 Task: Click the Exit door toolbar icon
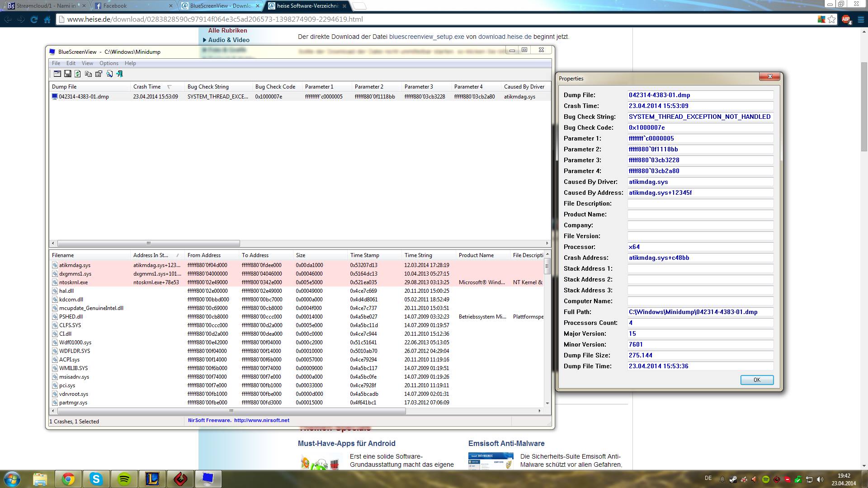point(120,74)
